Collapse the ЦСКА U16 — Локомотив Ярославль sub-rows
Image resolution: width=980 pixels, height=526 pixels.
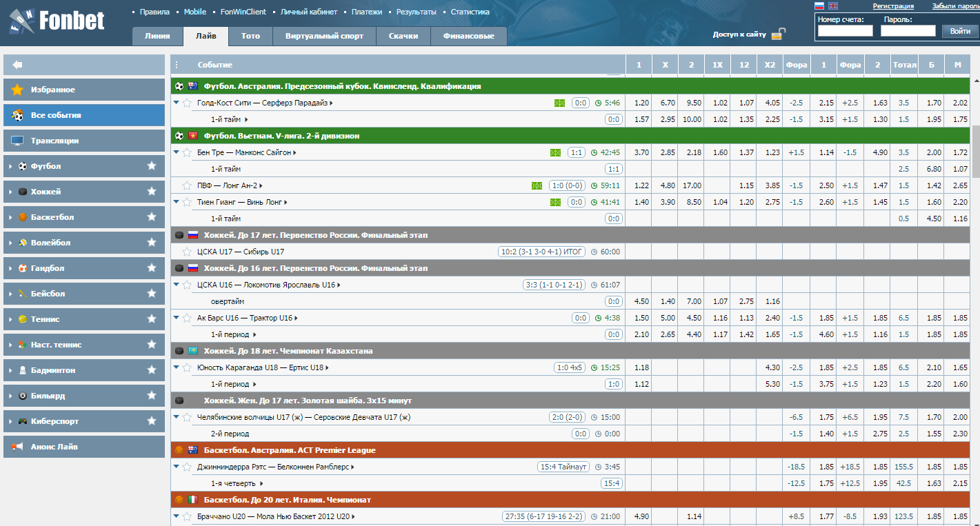point(177,285)
